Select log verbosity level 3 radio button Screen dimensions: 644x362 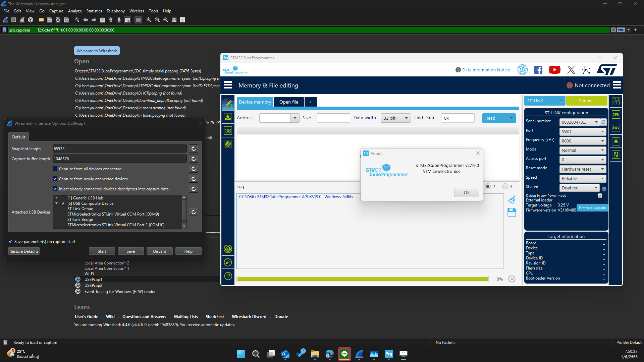pos(505,186)
